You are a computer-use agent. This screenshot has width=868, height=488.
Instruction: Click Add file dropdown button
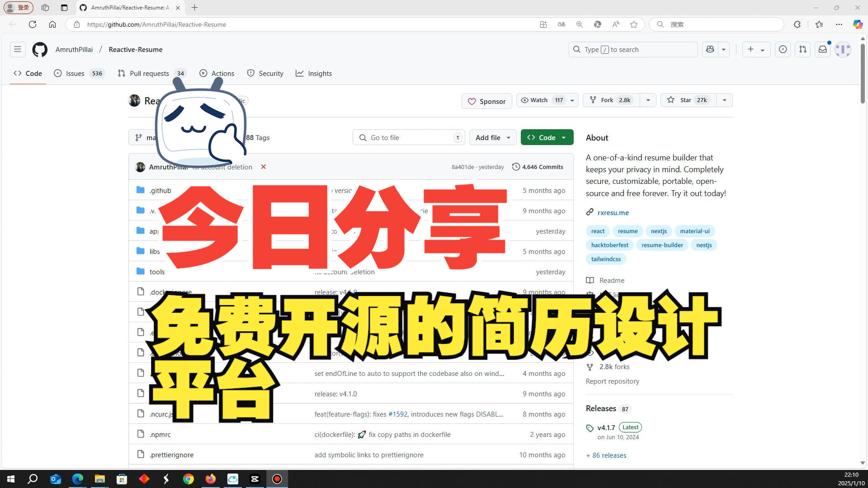(x=492, y=138)
